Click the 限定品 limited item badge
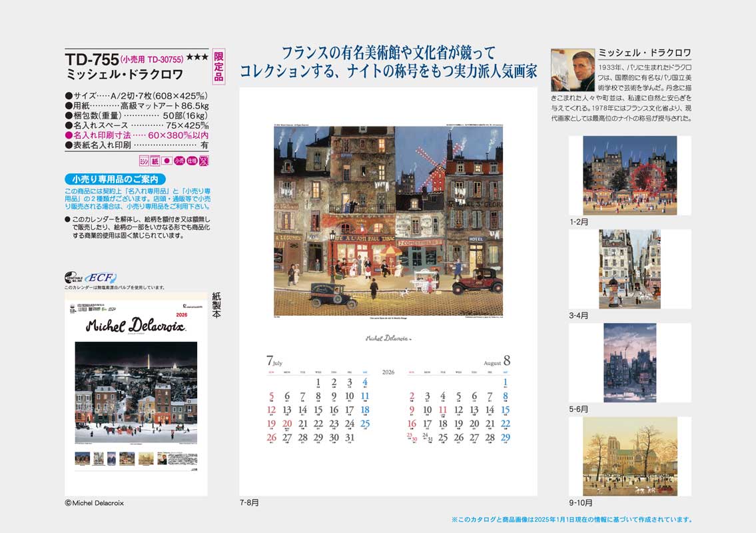The width and height of the screenshot is (756, 533). [x=218, y=67]
